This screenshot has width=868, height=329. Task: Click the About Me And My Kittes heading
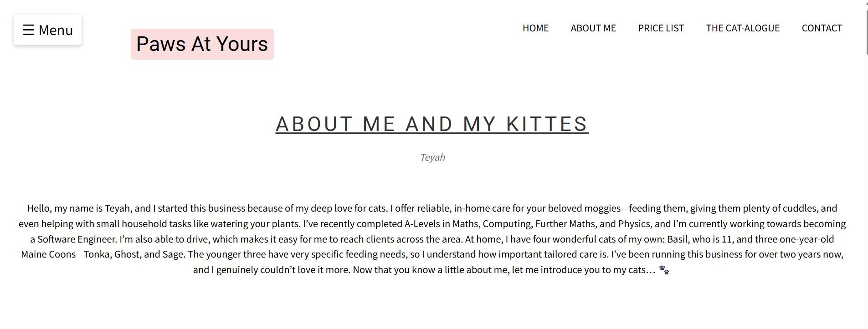(x=431, y=124)
